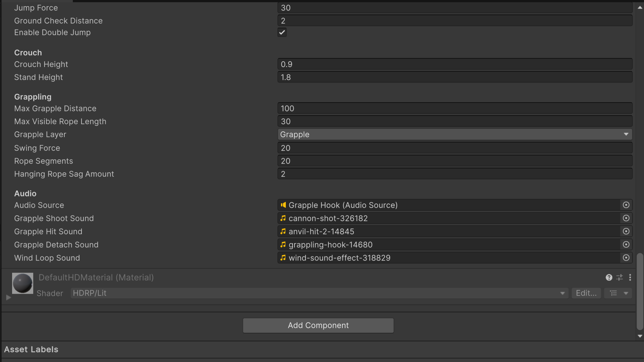Click the scrollbar down arrow

640,336
